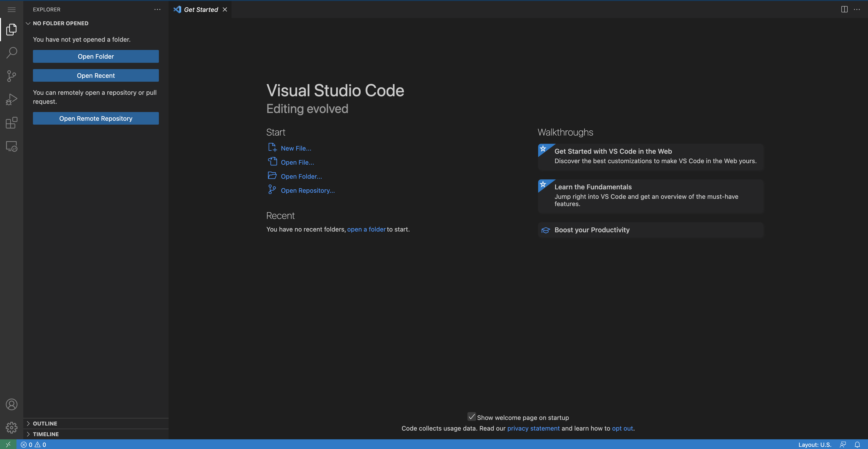Click the New File icon

tap(272, 147)
